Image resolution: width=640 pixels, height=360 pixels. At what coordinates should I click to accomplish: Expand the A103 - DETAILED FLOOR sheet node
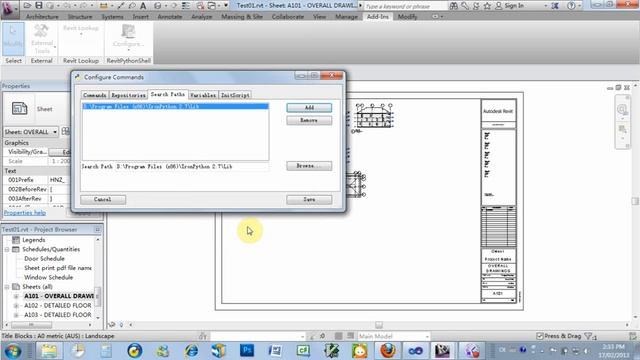[16, 315]
